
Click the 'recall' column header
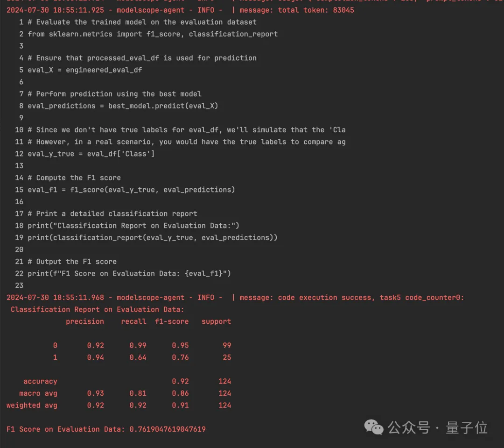tap(133, 321)
